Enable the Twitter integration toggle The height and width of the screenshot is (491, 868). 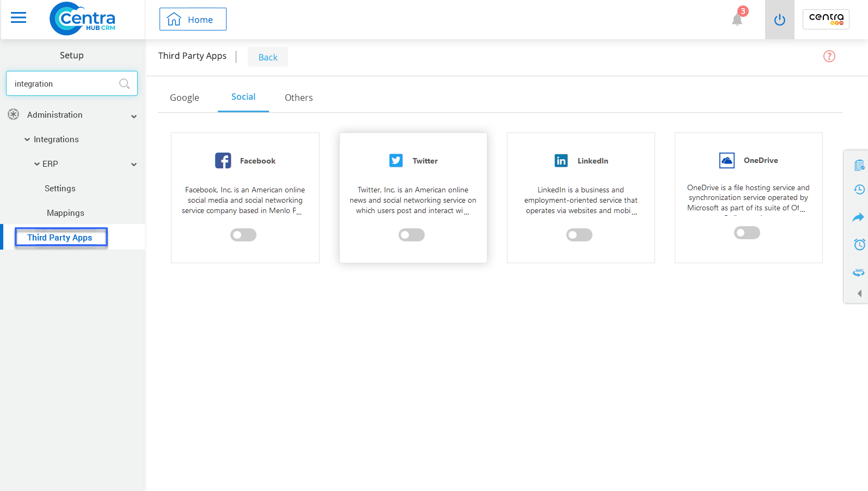coord(412,235)
